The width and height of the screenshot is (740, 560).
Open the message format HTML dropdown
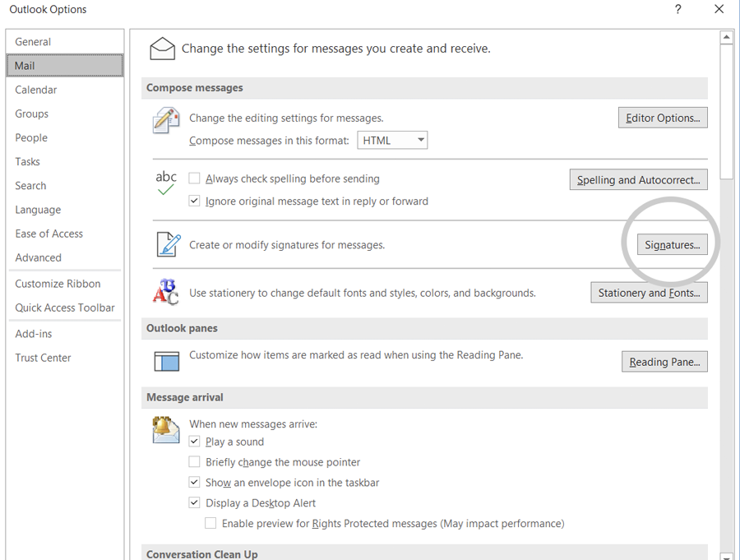[392, 141]
